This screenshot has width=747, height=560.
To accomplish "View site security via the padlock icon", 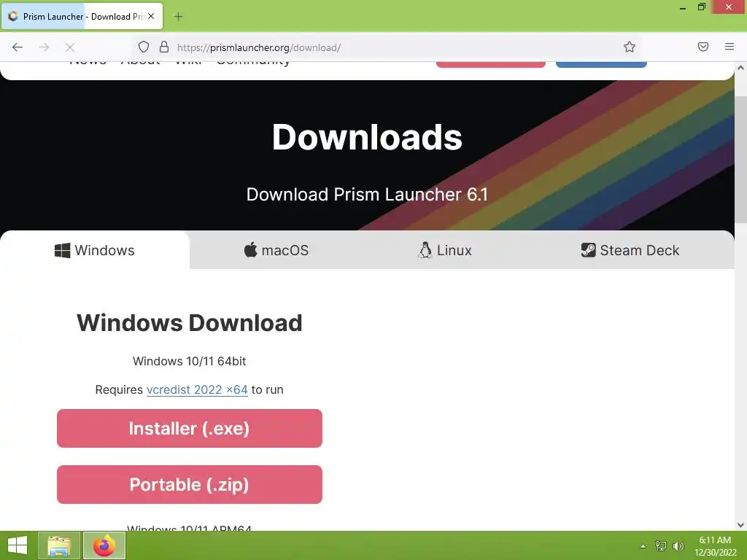I will coord(164,47).
